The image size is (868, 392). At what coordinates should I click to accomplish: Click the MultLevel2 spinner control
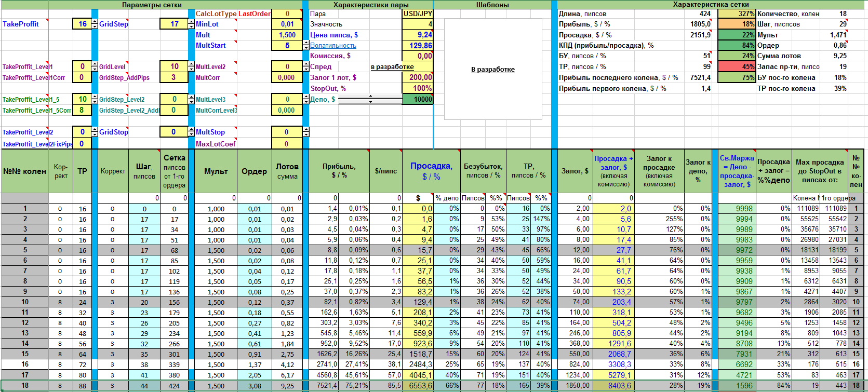point(305,66)
